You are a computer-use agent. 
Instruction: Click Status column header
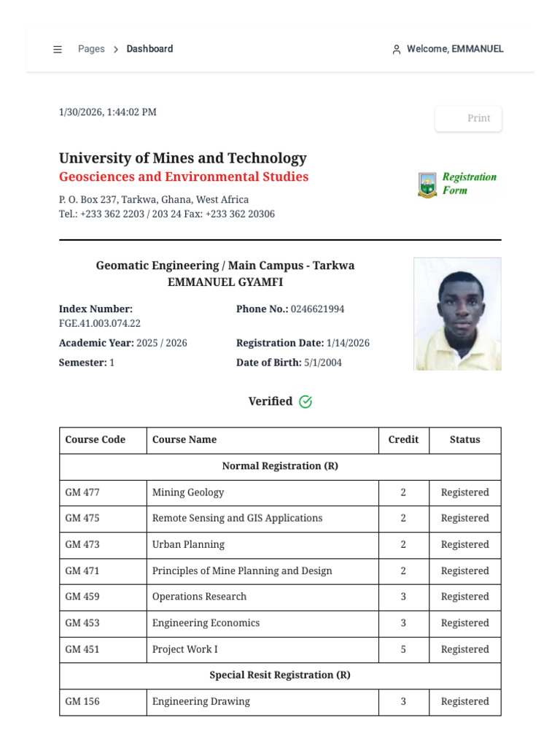464,440
